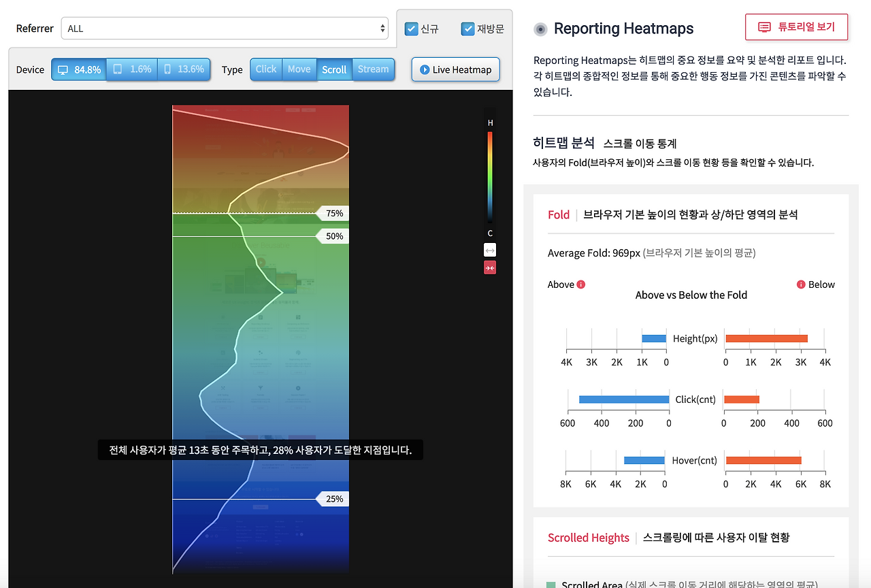Click the info icon next to Above
This screenshot has height=588, width=871.
pyautogui.click(x=581, y=284)
